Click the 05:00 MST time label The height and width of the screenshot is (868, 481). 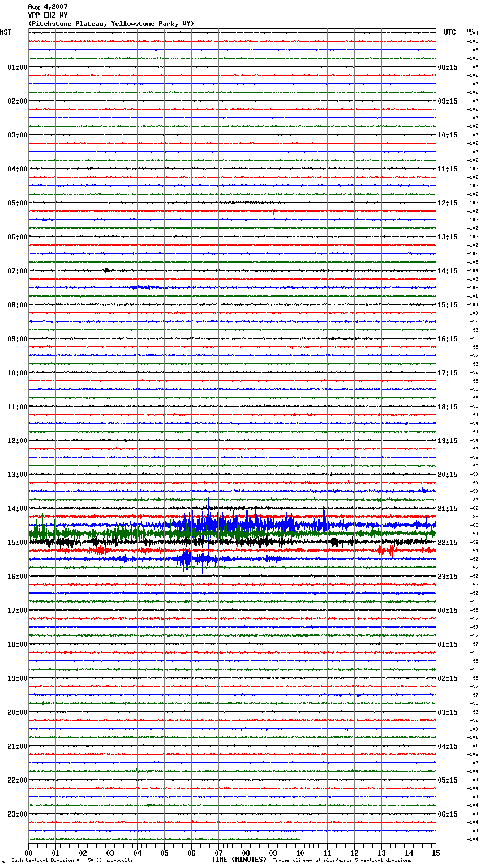coord(17,203)
